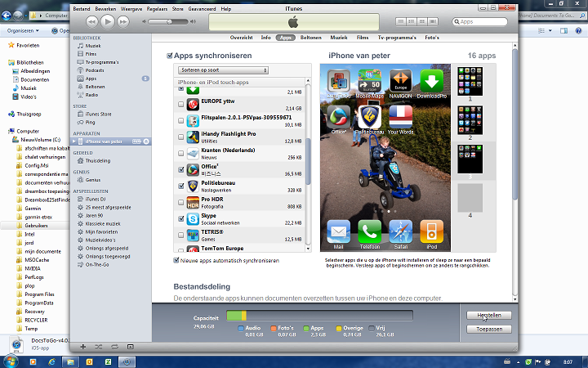Check the Flitspalen app checkbox
588x368 pixels.
coord(180,120)
